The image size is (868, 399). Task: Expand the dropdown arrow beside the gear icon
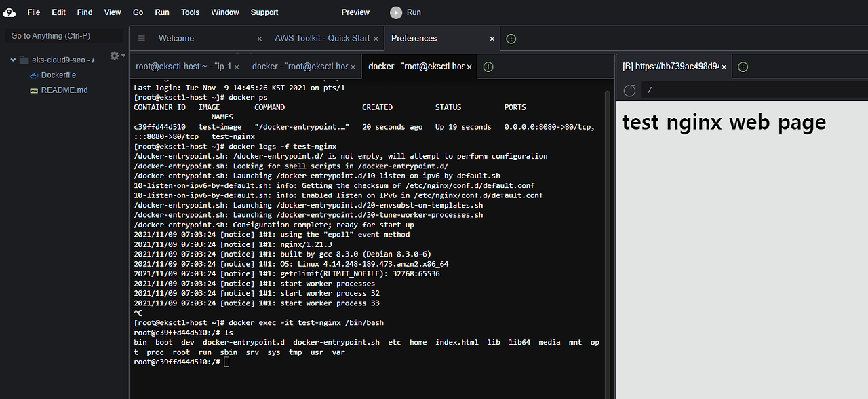click(123, 57)
